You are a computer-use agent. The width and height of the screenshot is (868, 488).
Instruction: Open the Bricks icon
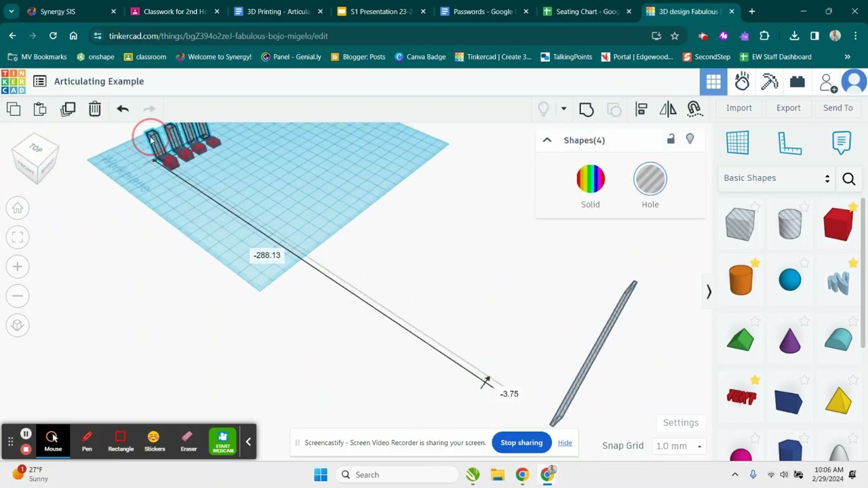[797, 82]
